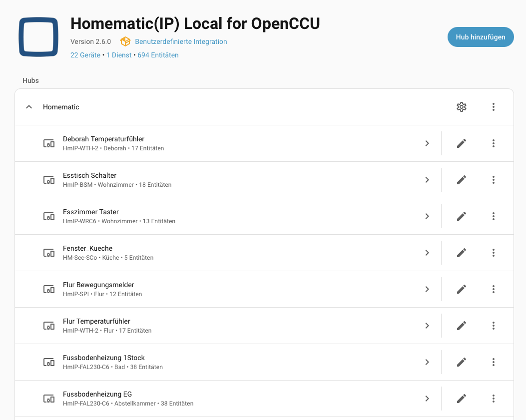526x420 pixels.
Task: Open Deborah Temperaturfühler device chevron
Action: point(427,143)
